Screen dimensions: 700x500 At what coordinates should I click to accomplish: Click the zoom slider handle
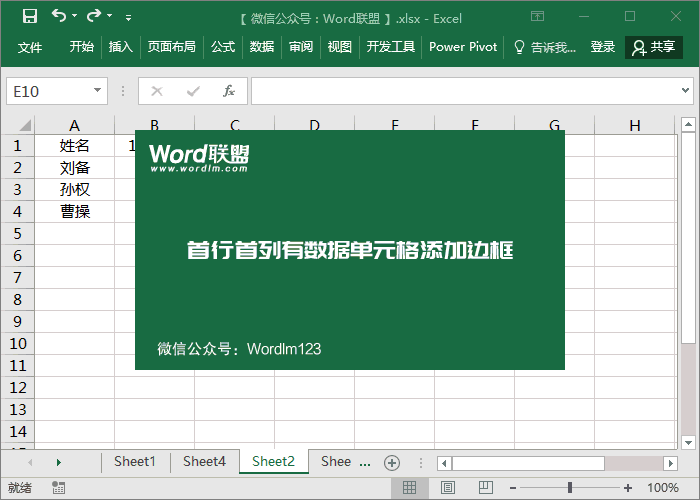[570, 488]
